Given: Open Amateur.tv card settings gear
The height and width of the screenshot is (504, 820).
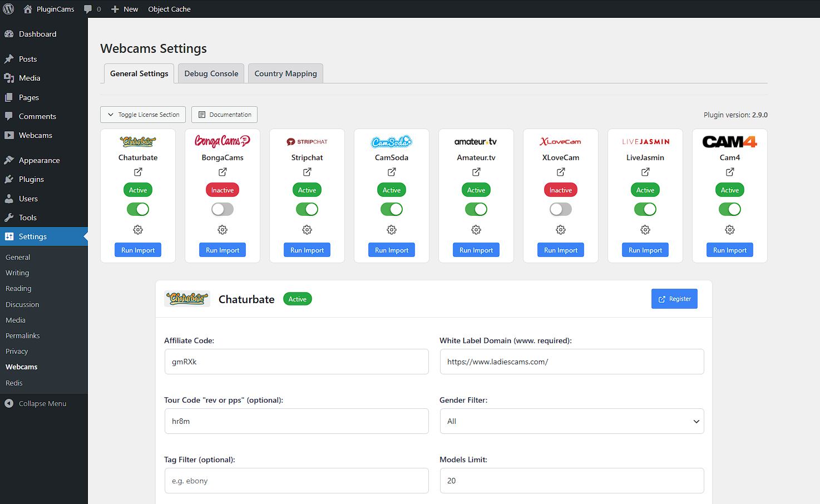Looking at the screenshot, I should (x=476, y=230).
